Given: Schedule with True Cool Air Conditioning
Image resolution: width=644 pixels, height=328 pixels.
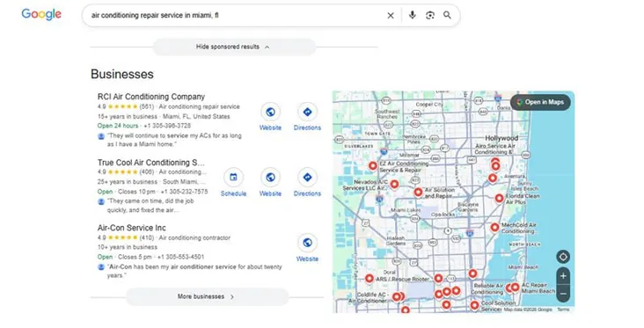Looking at the screenshot, I should (233, 178).
